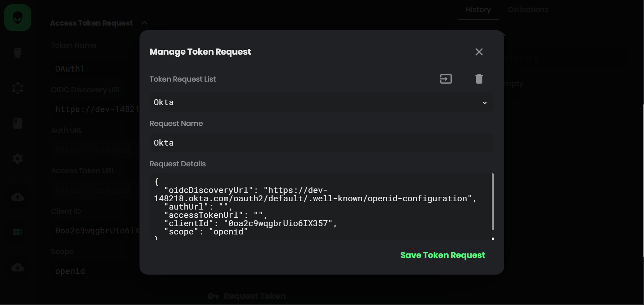Viewport: 644px width, 305px height.
Task: Collapse the Access Token Request section chevron
Action: pyautogui.click(x=144, y=23)
